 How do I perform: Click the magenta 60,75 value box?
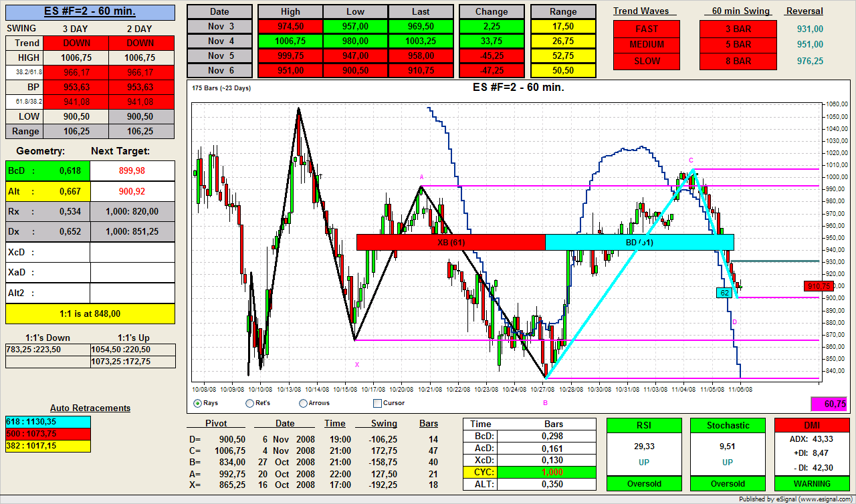[828, 404]
